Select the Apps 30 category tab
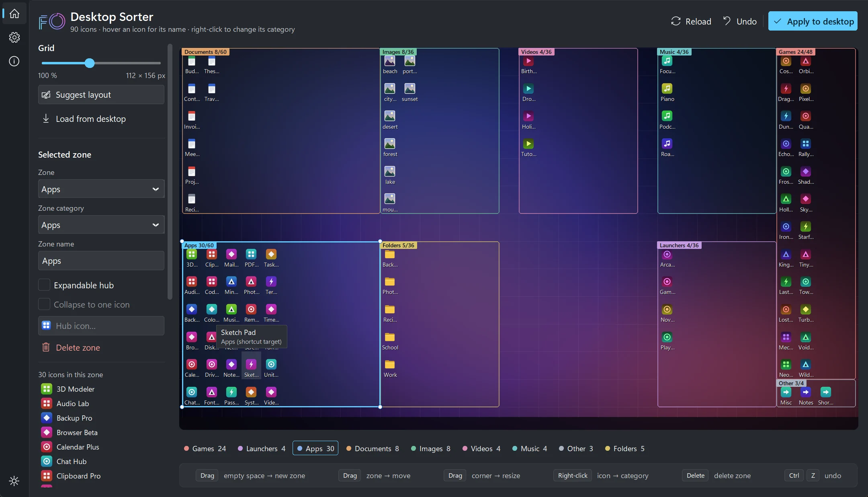Image resolution: width=868 pixels, height=497 pixels. pyautogui.click(x=315, y=448)
